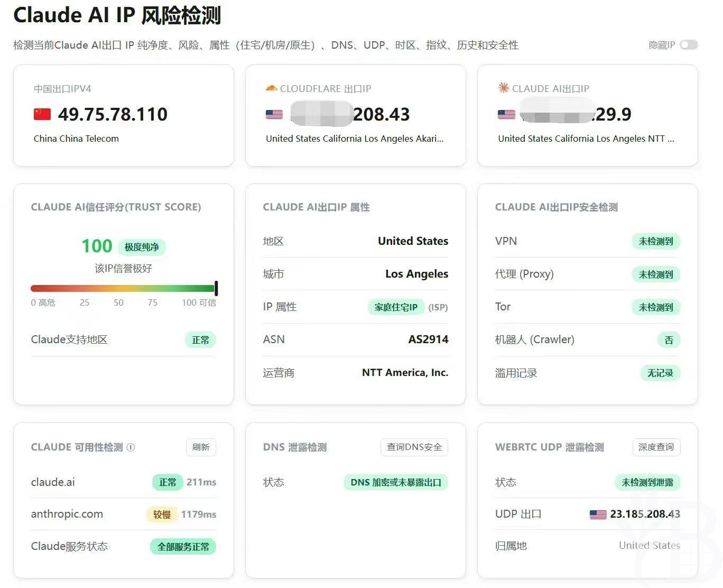This screenshot has height=588, width=723.
Task: Click China China Telecom text
Action: (x=76, y=139)
